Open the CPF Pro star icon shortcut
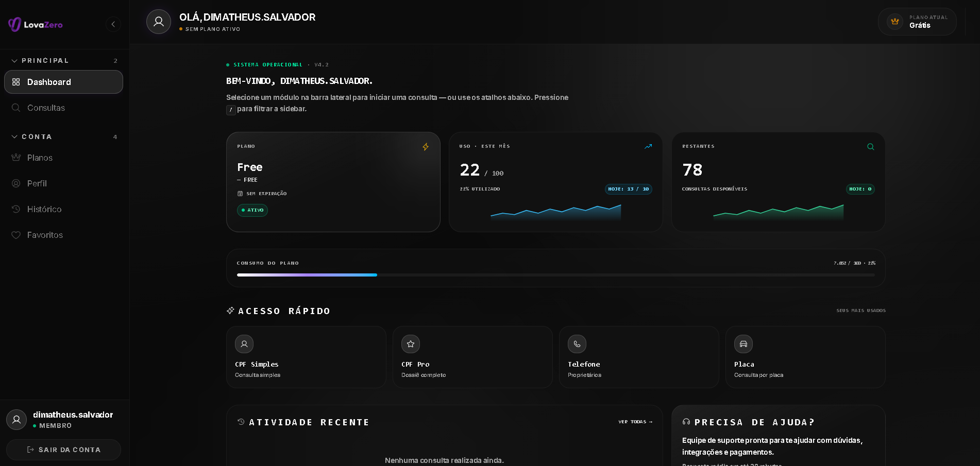This screenshot has height=466, width=980. pos(411,344)
